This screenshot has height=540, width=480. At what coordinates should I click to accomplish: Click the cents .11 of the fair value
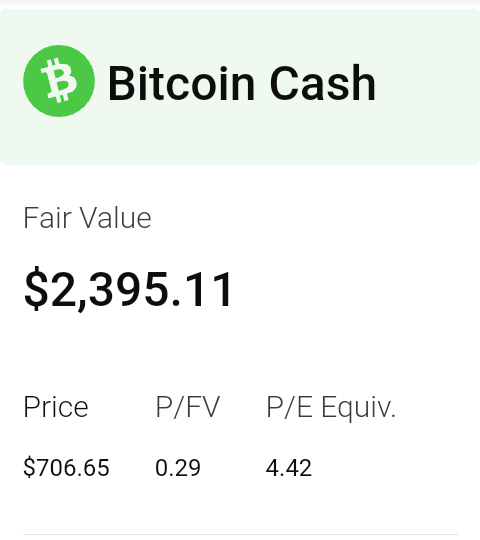click(x=202, y=289)
